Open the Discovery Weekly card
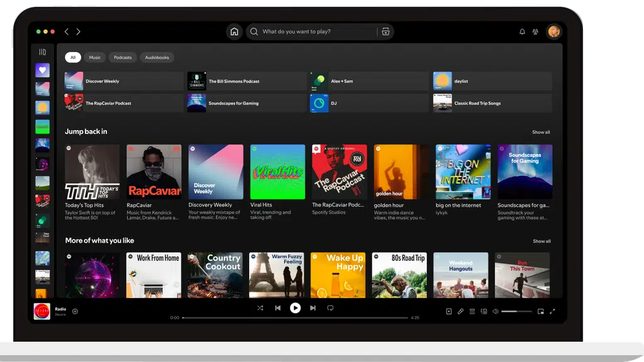Screen dimensions: 644x362 [216, 182]
